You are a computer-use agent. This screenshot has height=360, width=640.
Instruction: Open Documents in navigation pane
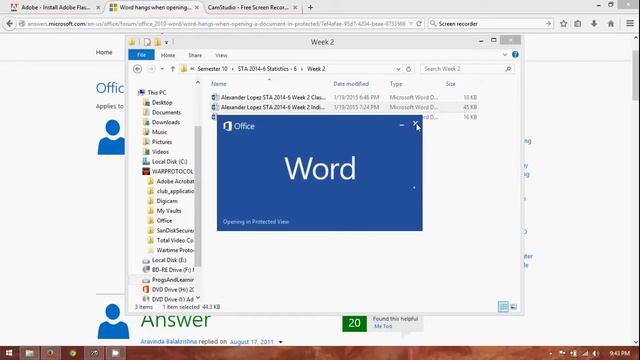(x=166, y=112)
